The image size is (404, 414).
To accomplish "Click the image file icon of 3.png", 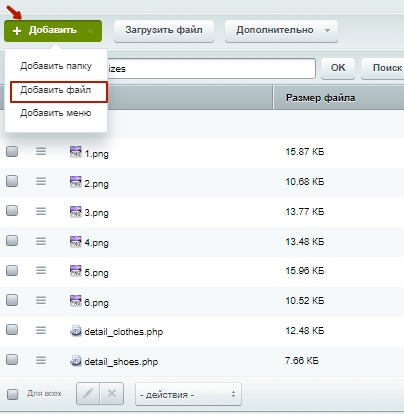I will point(76,212).
